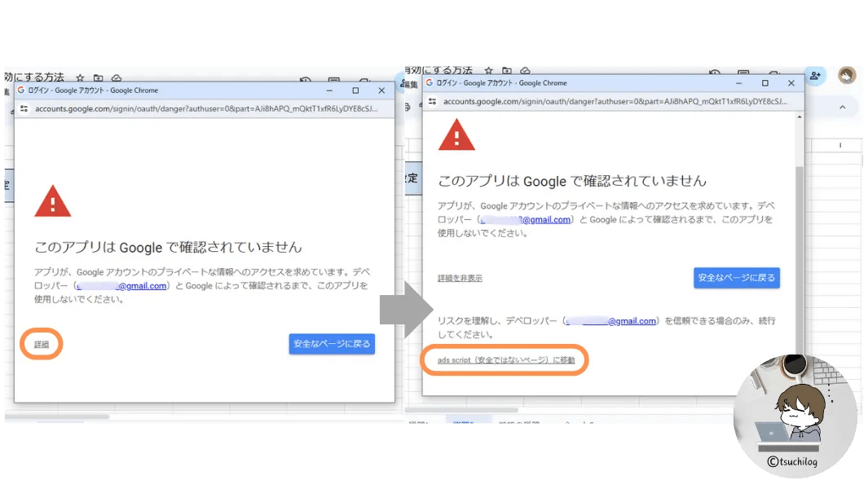868x489 pixels.
Task: Click star icon in right background spreadsheet
Action: pyautogui.click(x=488, y=71)
